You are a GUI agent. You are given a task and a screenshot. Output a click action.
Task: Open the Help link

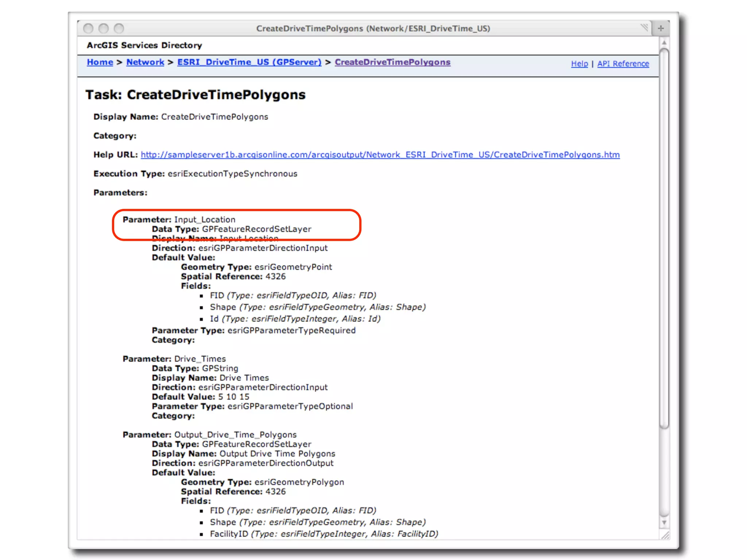579,64
